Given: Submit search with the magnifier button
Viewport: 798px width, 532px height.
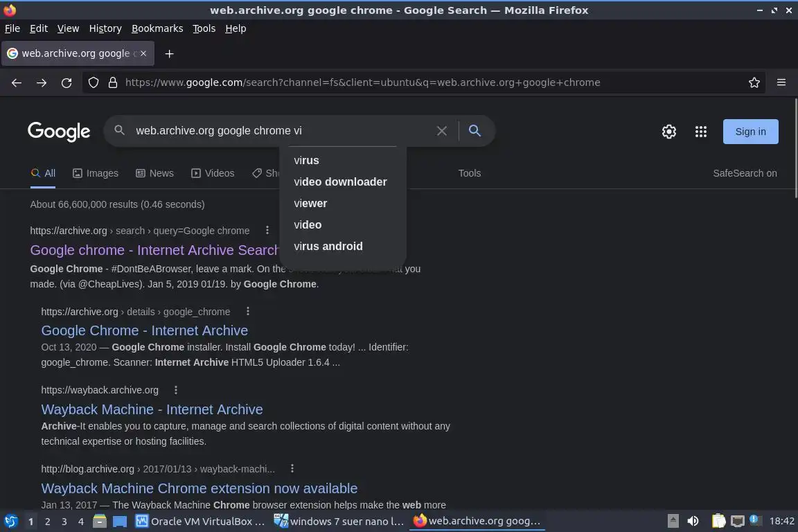Looking at the screenshot, I should (475, 131).
